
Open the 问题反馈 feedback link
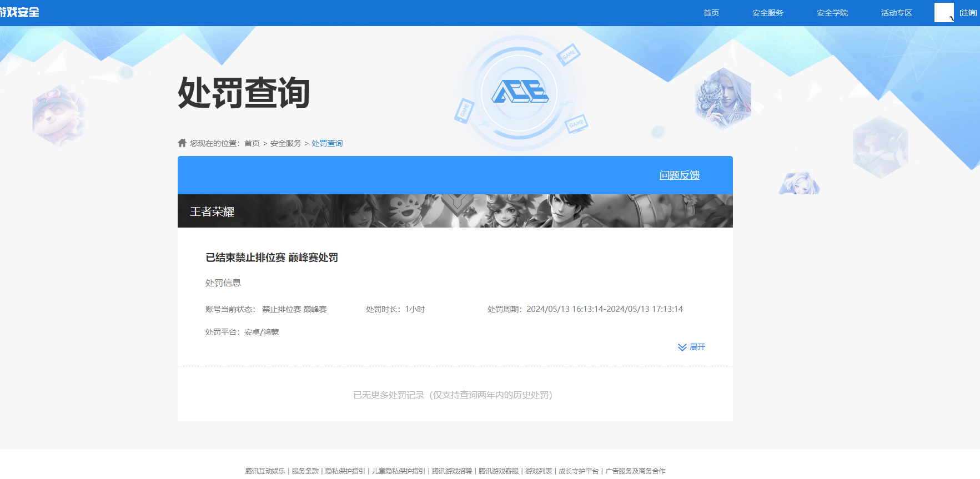[x=680, y=175]
